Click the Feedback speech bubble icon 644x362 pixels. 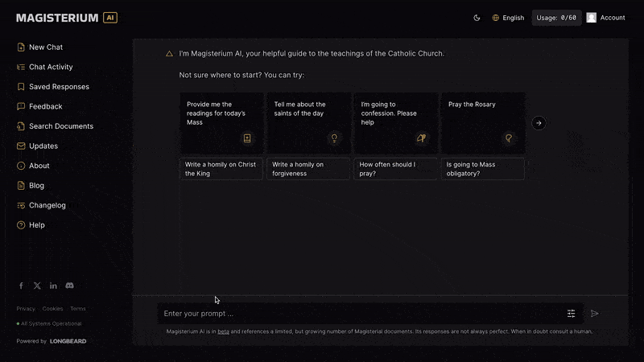(21, 106)
